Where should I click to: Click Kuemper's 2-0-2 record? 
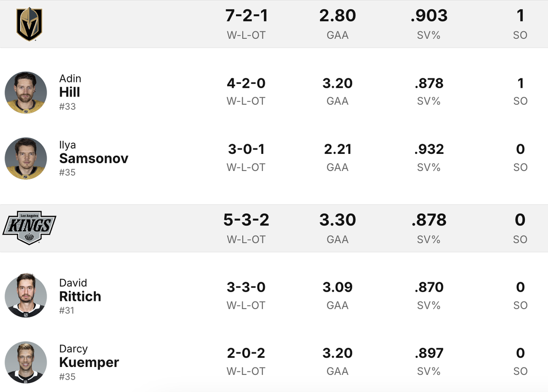(246, 353)
